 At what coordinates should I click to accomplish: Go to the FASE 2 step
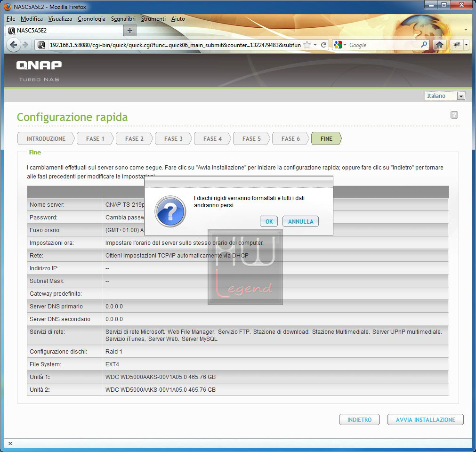click(134, 139)
